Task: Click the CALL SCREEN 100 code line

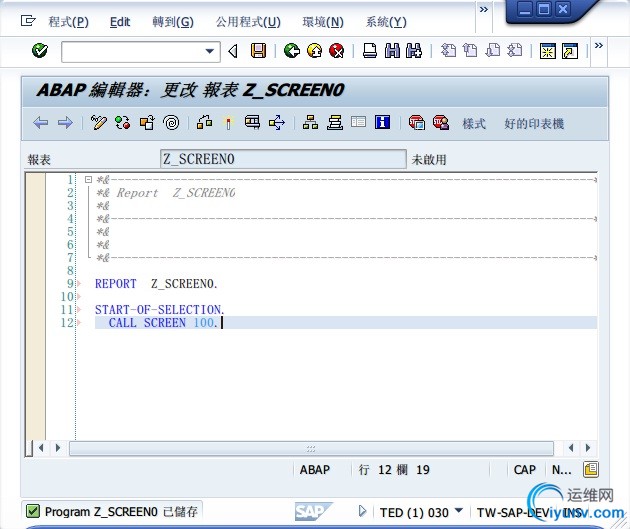Action: coord(346,323)
